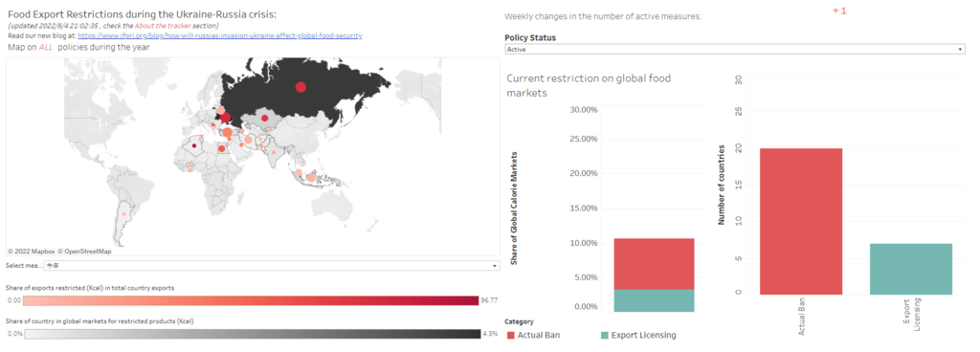Select the Indonesia bubble on the map
980x352 pixels.
(311, 178)
